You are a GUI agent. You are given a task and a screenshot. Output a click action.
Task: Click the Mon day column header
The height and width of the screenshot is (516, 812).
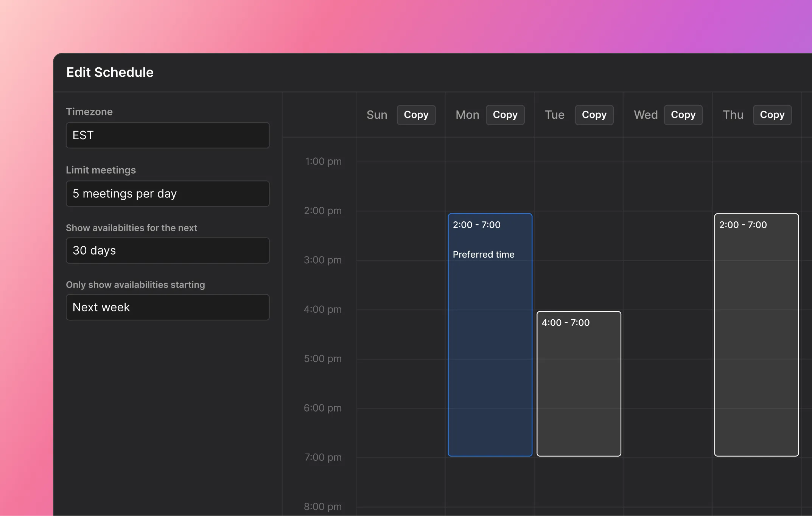467,115
